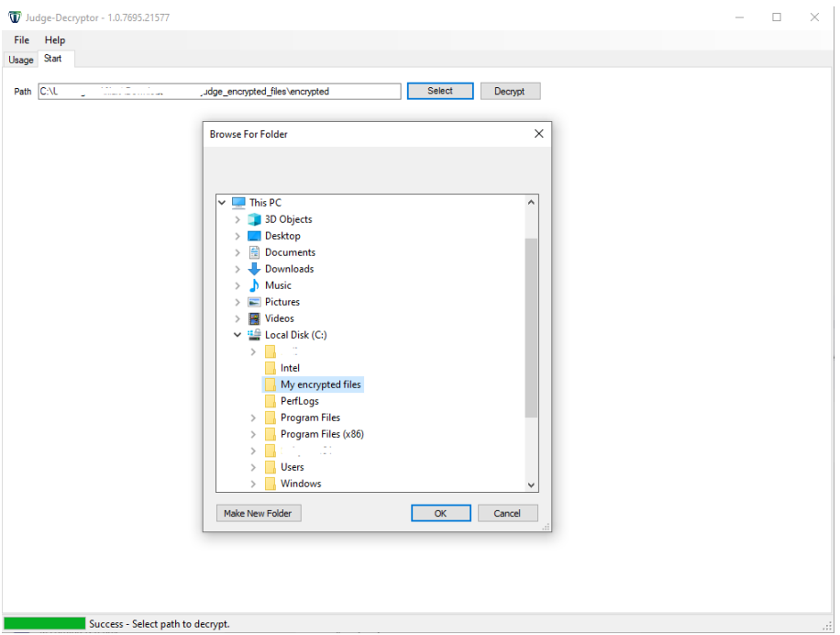Click the Pictures folder icon
840x635 pixels.
(254, 302)
